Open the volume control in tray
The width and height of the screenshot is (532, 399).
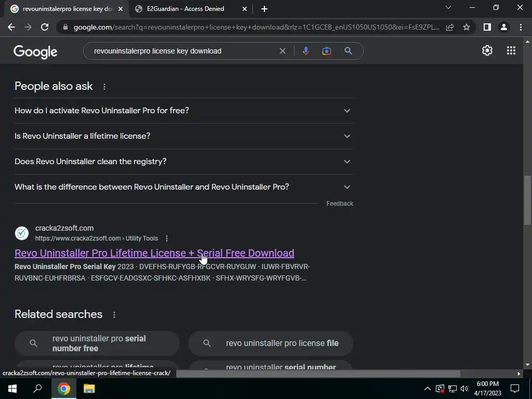(x=464, y=389)
